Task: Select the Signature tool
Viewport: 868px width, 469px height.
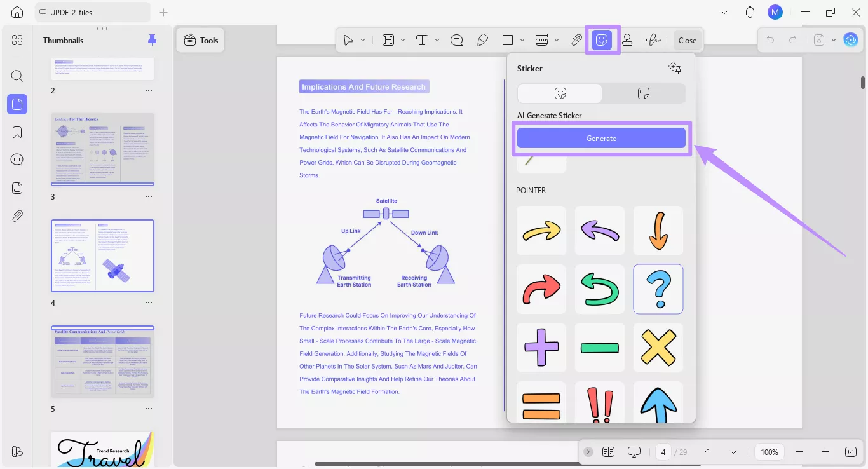Action: (x=653, y=40)
